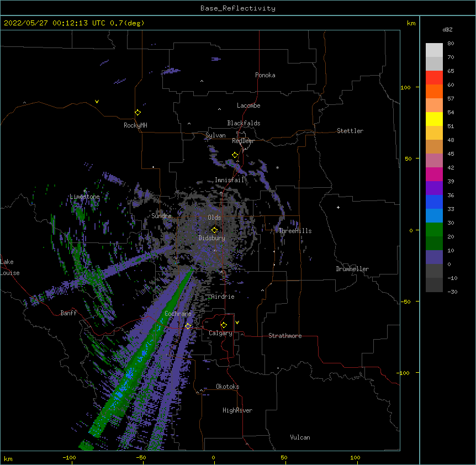Click the Base_Reflectivity title text
The image size is (476, 465).
coord(238,8)
